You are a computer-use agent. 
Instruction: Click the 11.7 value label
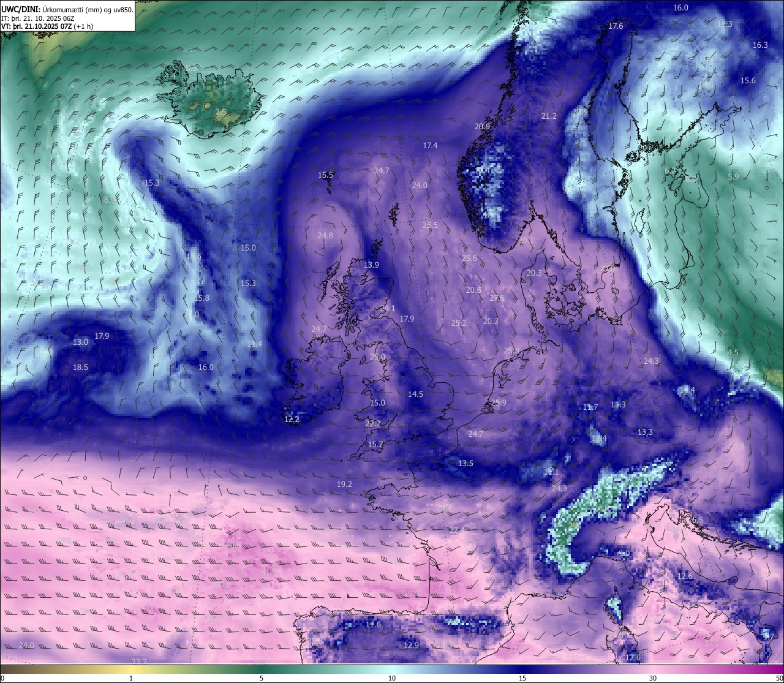(x=590, y=407)
